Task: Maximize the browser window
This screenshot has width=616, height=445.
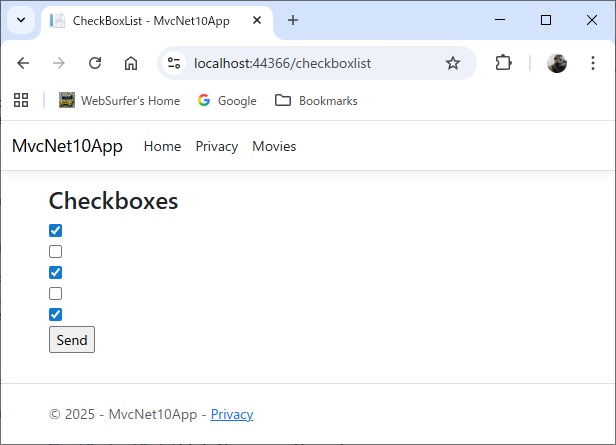Action: point(546,20)
